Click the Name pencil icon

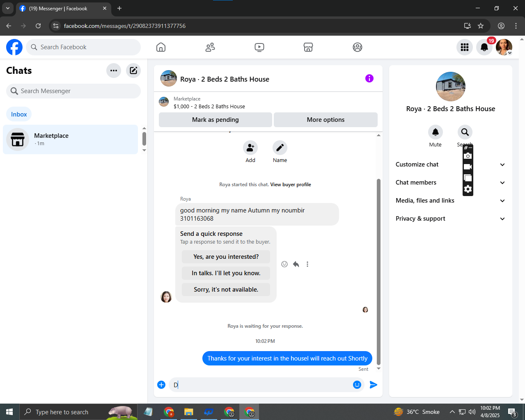(280, 148)
